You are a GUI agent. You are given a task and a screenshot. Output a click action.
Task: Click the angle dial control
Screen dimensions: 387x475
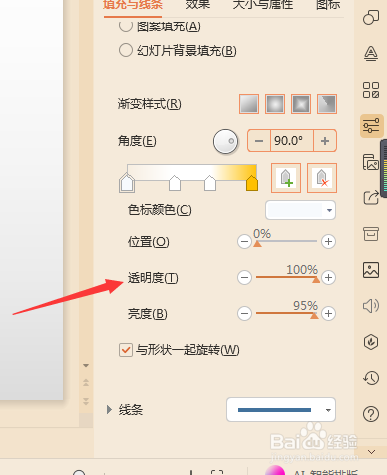[x=225, y=141]
